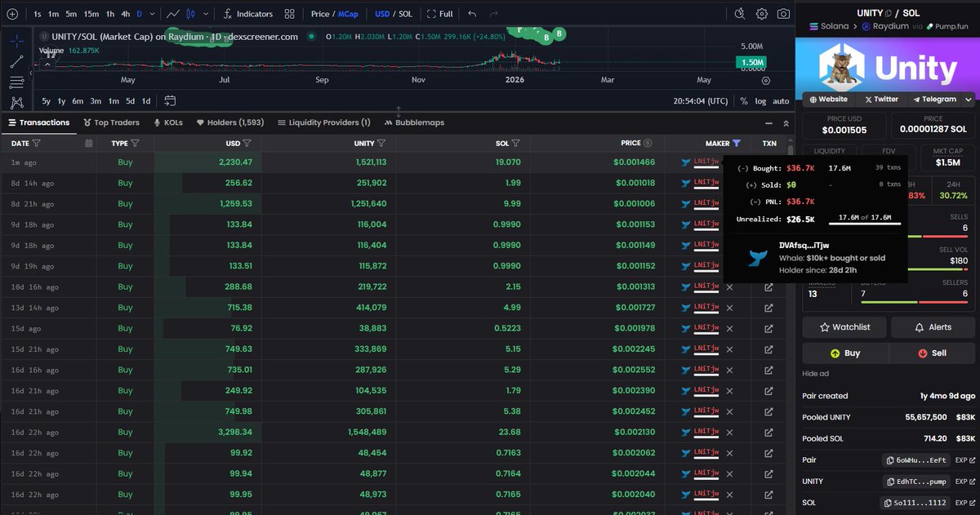Expand the interval dropdown next to D
Screen dimensions: 980x515
pyautogui.click(x=151, y=14)
